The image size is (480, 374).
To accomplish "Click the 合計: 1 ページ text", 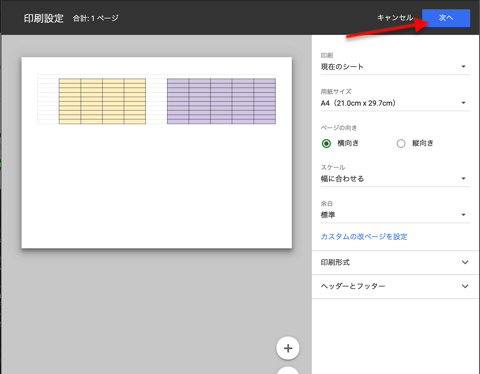I will [96, 18].
